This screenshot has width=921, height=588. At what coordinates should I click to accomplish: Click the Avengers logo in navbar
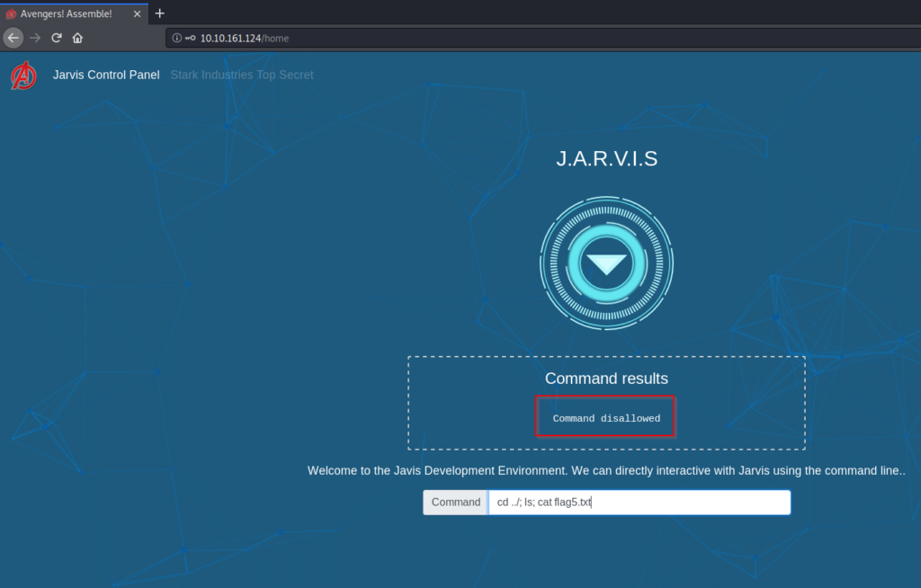(24, 76)
